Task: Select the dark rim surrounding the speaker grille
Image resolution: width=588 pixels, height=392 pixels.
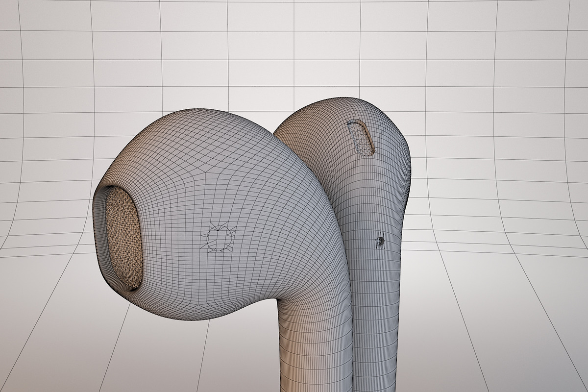Action: (x=100, y=235)
